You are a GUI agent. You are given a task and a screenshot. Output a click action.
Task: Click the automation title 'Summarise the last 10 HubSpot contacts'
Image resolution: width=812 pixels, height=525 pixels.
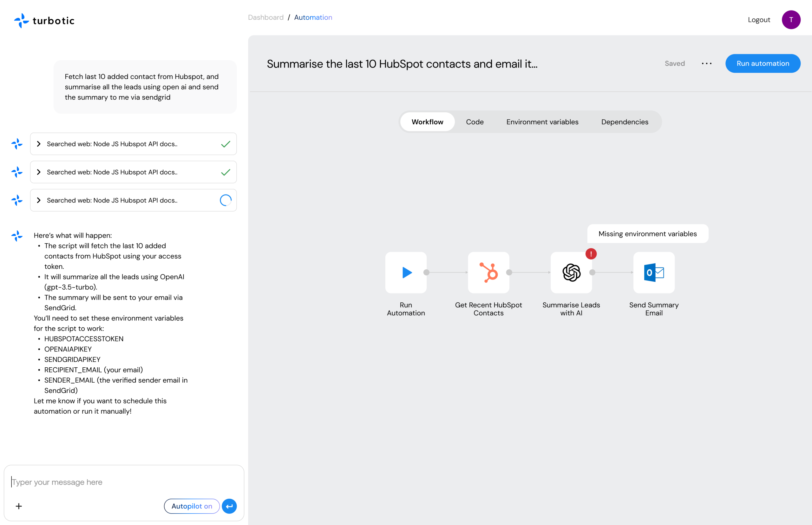[x=402, y=64]
